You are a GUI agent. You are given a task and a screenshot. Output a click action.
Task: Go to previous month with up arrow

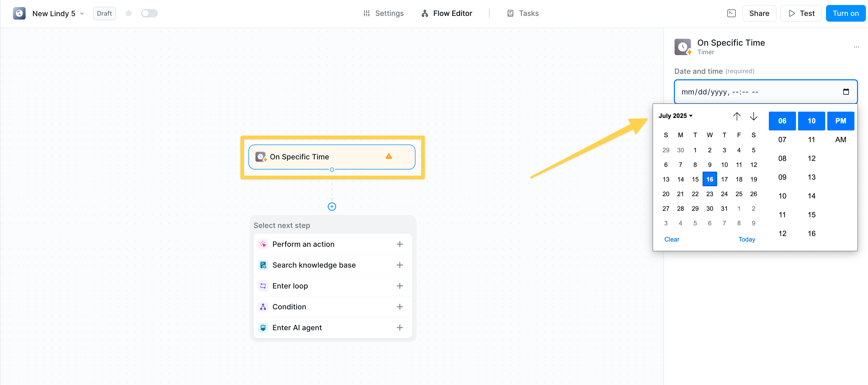737,116
